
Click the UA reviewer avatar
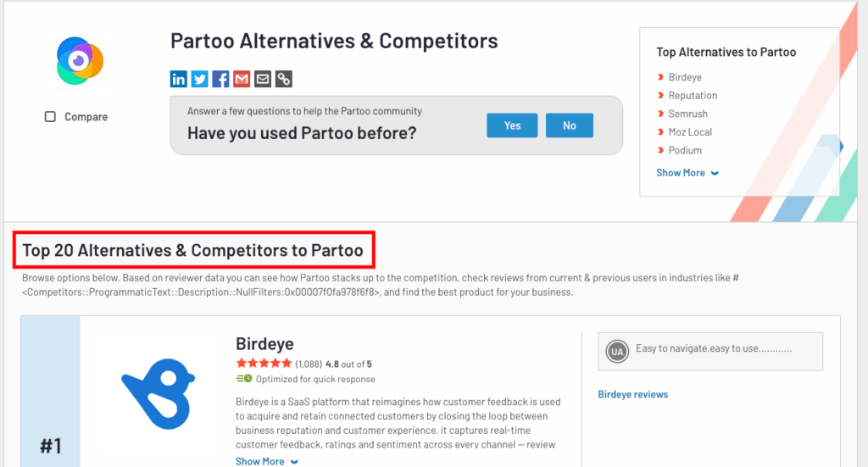pos(617,352)
